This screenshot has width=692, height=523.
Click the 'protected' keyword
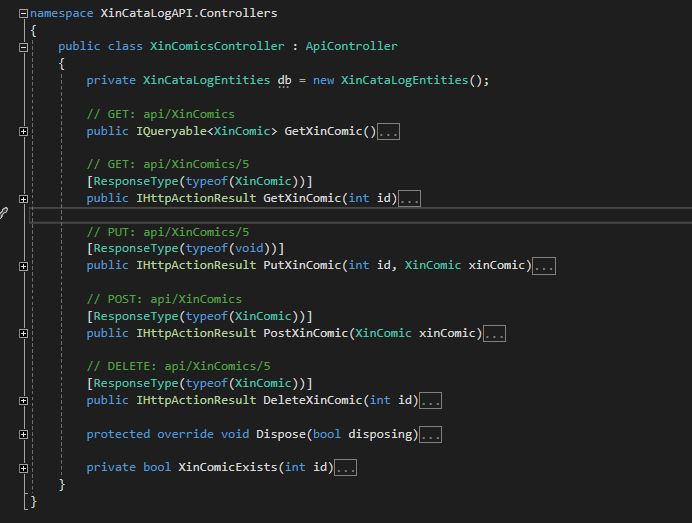pos(118,434)
